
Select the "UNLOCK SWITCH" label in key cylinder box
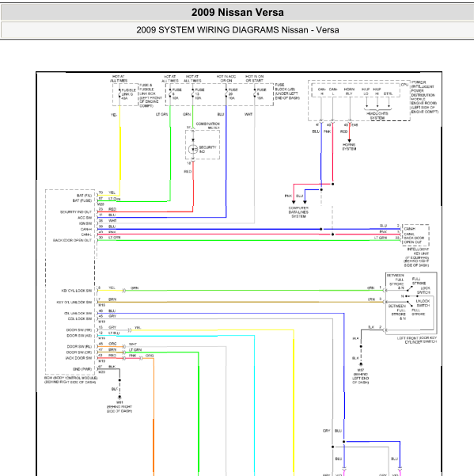pyautogui.click(x=423, y=303)
